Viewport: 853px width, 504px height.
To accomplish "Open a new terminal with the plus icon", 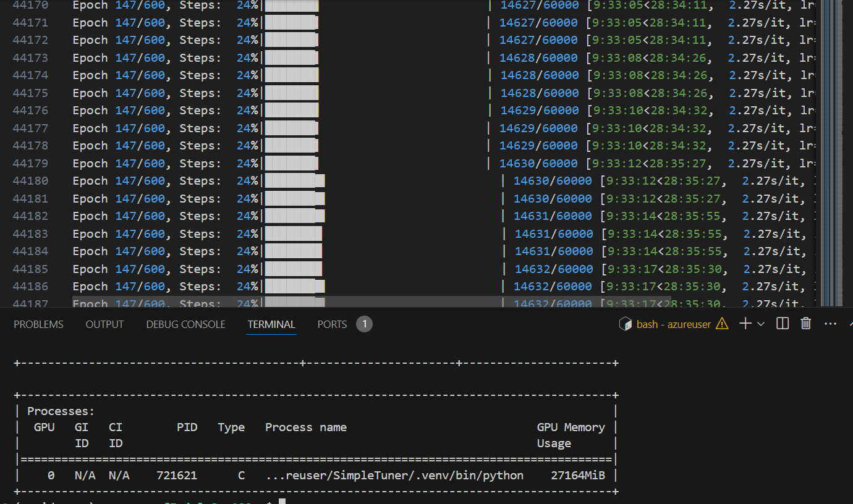I will pos(744,324).
